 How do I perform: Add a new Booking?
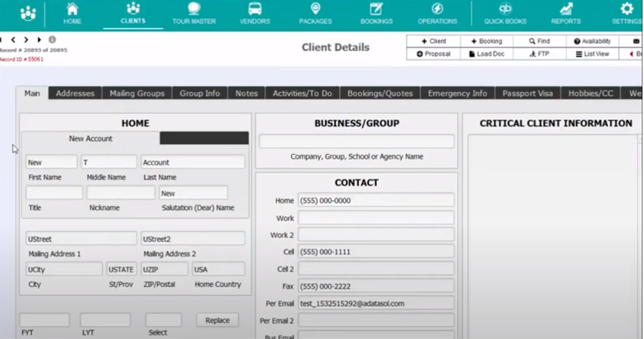click(x=487, y=41)
